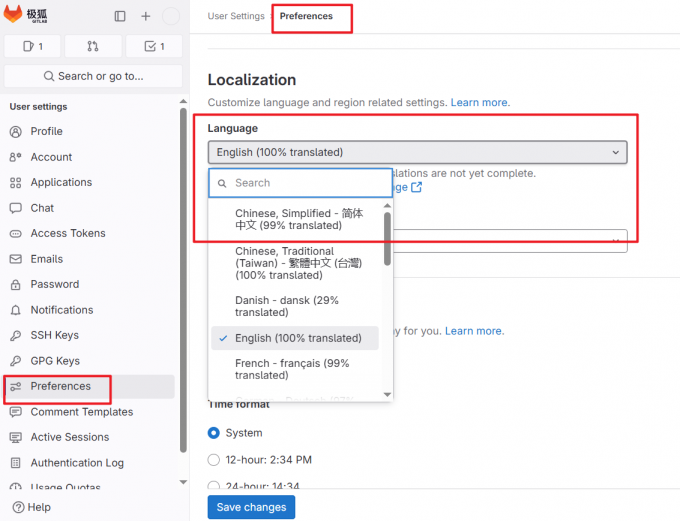Click the language list scrollbar
680x521 pixels.
point(387,240)
